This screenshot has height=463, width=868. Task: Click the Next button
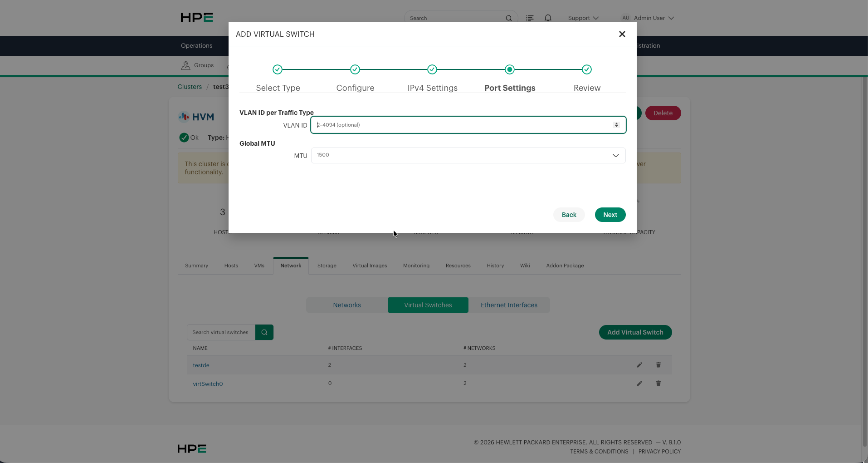coord(610,215)
